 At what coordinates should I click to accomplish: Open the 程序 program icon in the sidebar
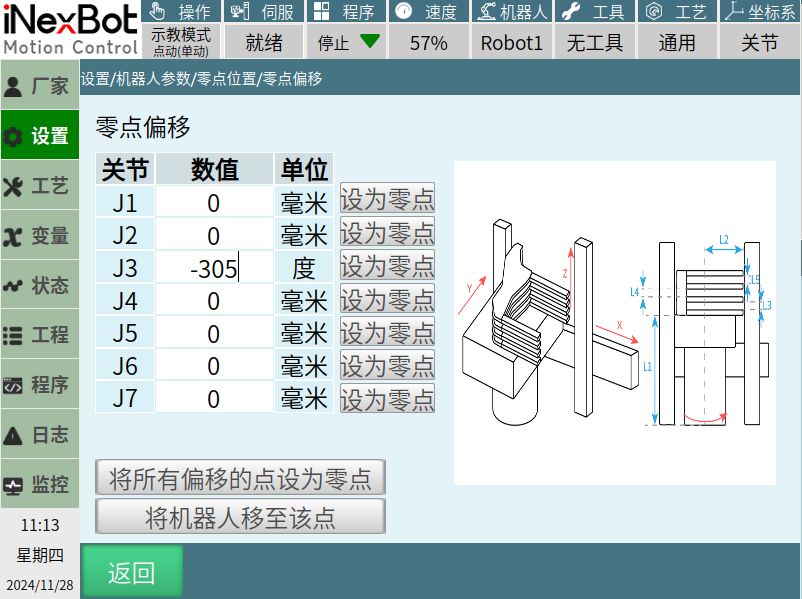pyautogui.click(x=14, y=386)
